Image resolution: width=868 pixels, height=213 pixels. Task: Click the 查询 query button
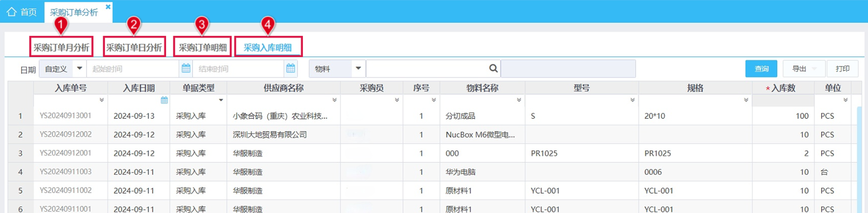pos(761,69)
